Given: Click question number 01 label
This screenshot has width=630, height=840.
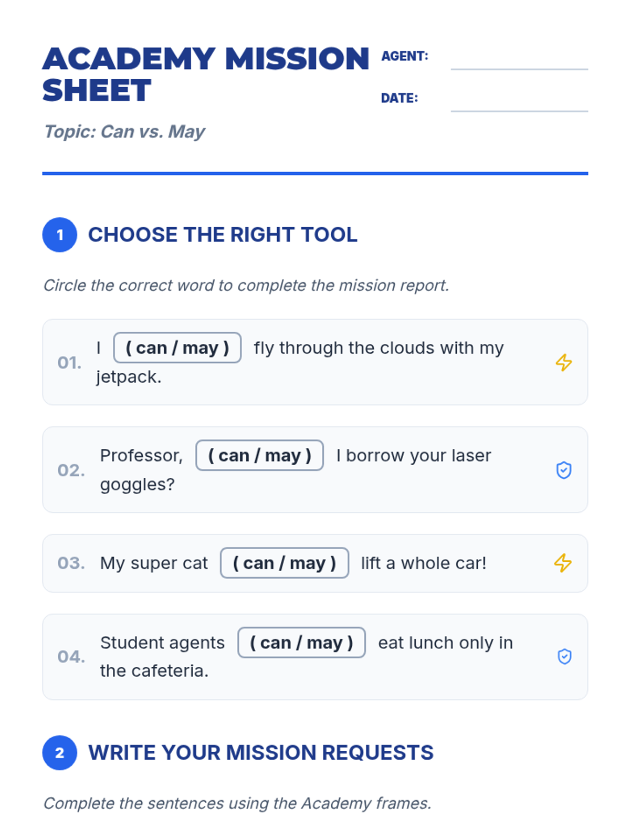Looking at the screenshot, I should (x=69, y=362).
